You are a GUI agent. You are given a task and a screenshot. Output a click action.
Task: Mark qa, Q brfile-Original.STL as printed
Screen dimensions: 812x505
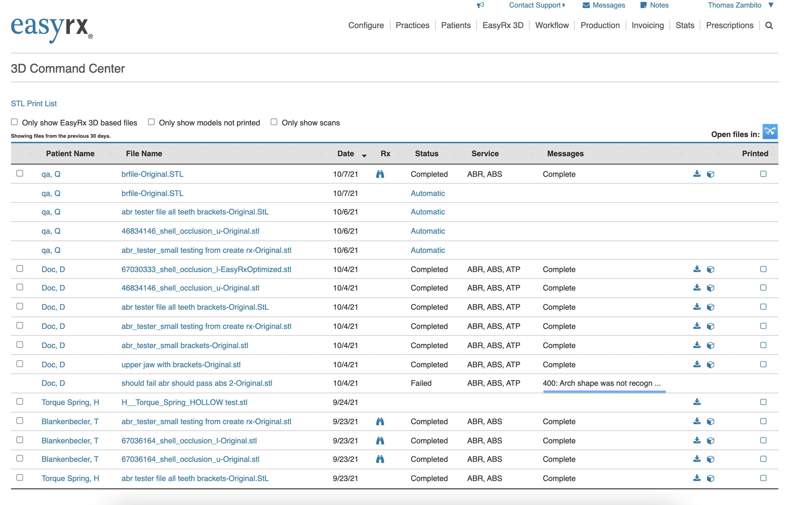click(763, 174)
